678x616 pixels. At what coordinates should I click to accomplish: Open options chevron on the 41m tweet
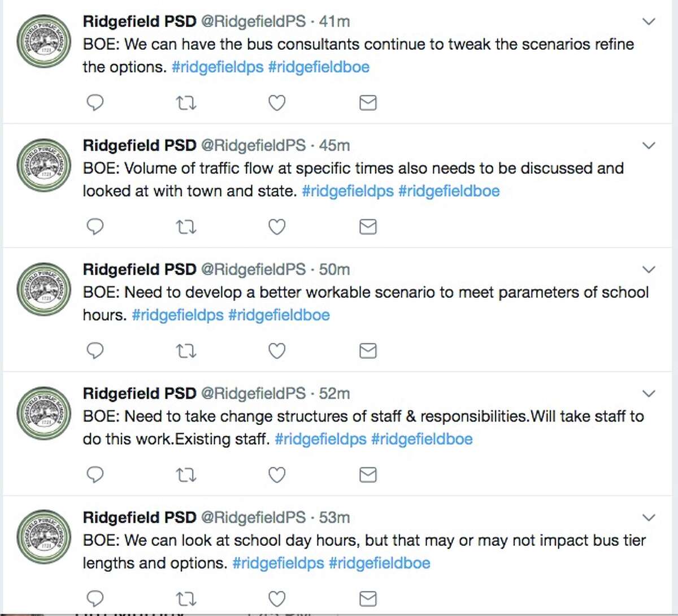(649, 22)
